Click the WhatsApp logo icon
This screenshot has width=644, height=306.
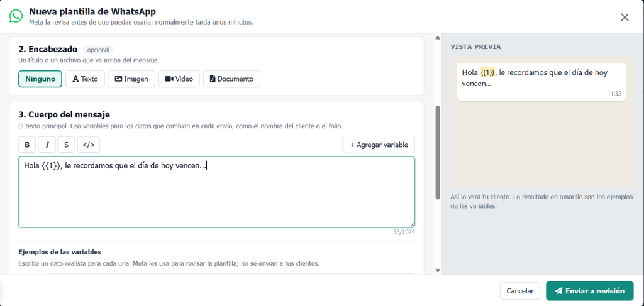pos(16,16)
